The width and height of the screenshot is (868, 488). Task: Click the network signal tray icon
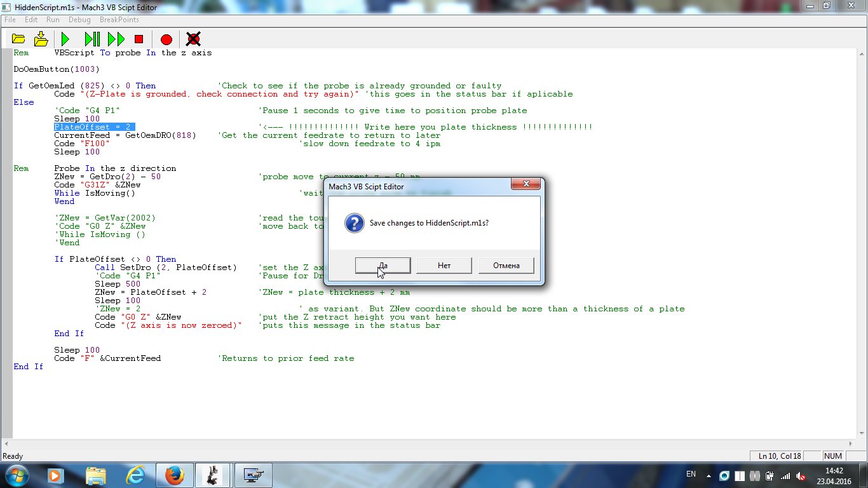pyautogui.click(x=785, y=475)
